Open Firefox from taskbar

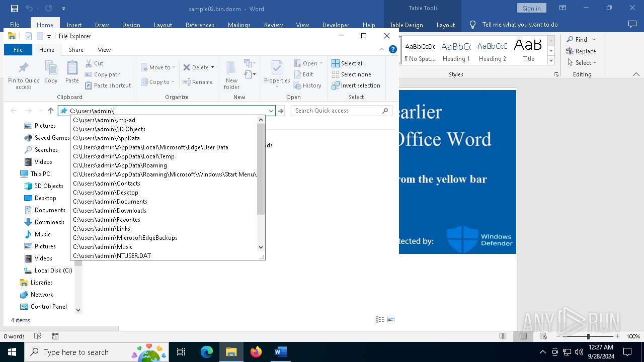[256, 352]
